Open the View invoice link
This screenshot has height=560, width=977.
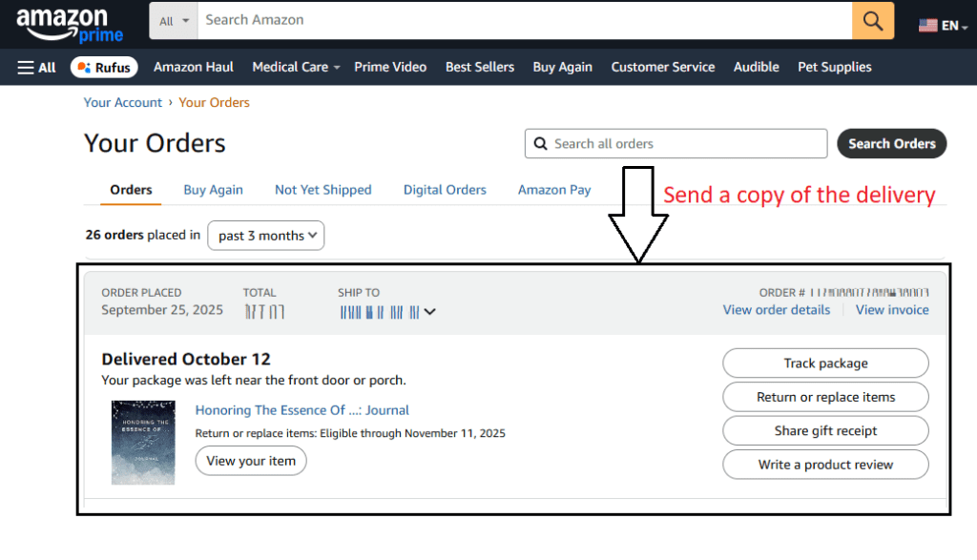892,310
